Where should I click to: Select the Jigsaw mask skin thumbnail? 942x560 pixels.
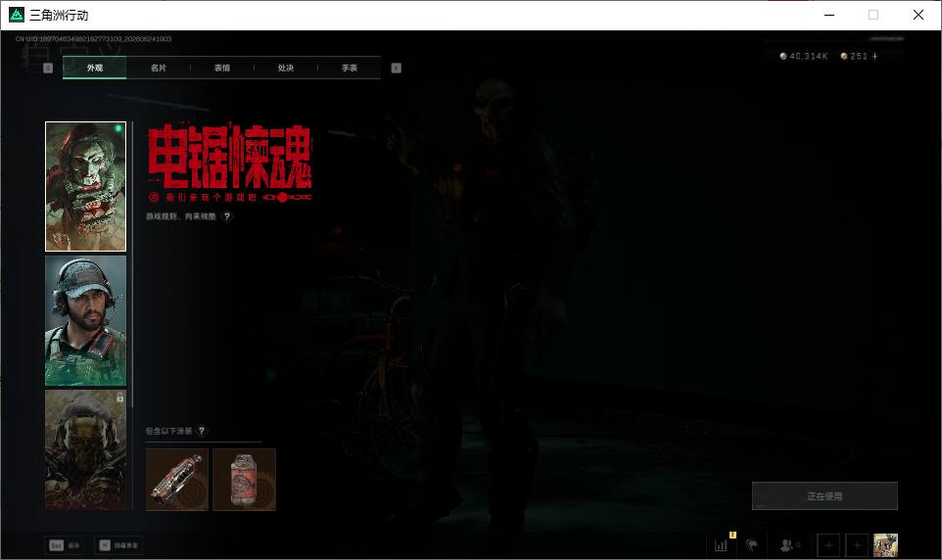click(x=85, y=186)
